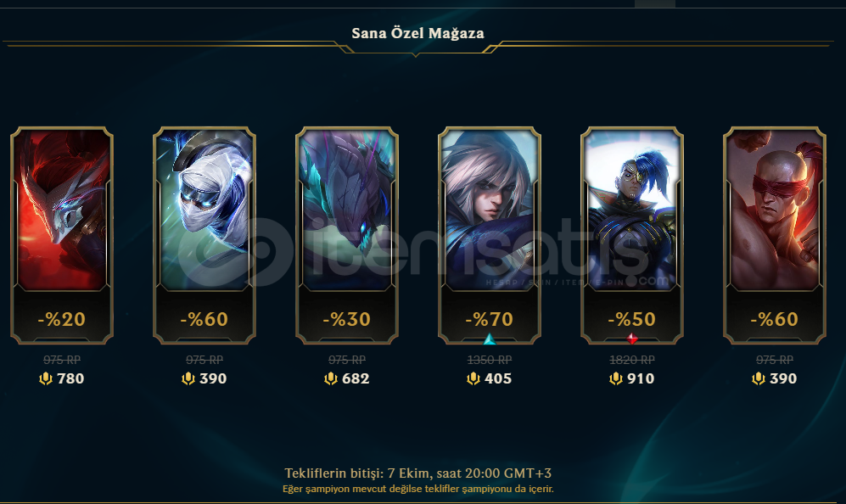
Task: Click the Tekliflerin bitişi expiry text
Action: 418,473
